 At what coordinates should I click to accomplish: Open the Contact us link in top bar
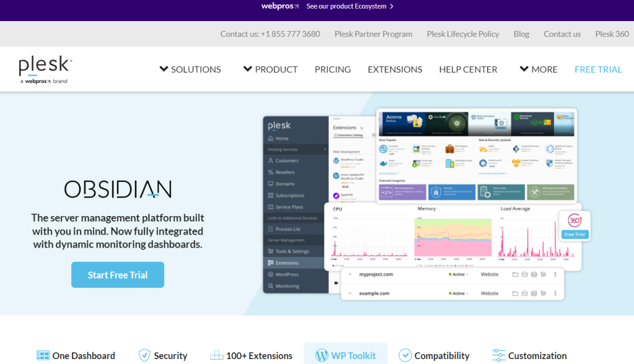point(562,34)
